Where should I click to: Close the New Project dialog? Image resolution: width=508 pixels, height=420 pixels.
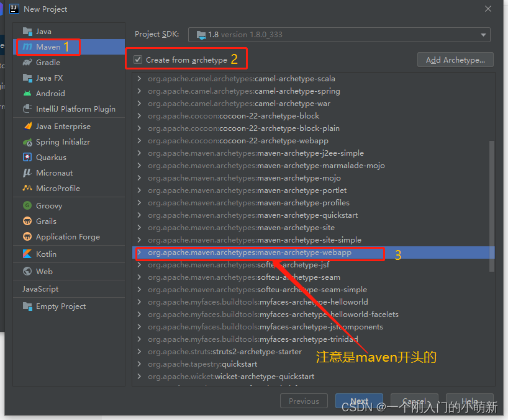pos(488,9)
